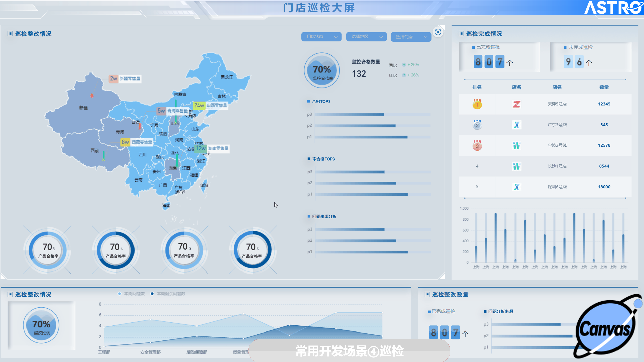Click the gold rank 1 medal icon
The width and height of the screenshot is (644, 362).
(x=477, y=104)
